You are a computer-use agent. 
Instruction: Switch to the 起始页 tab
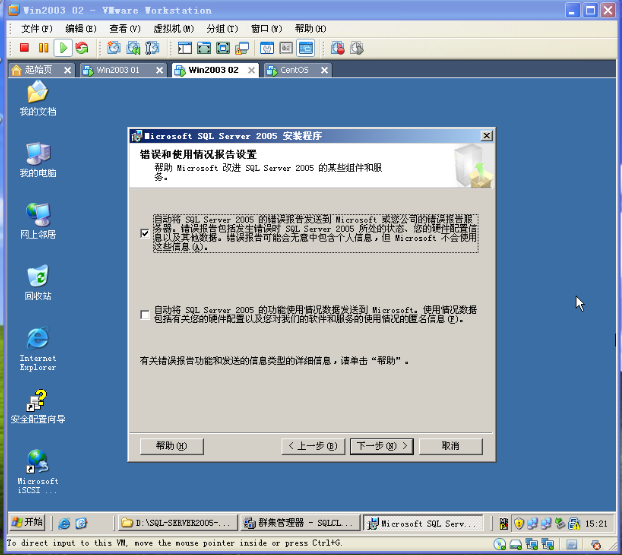tap(36, 70)
